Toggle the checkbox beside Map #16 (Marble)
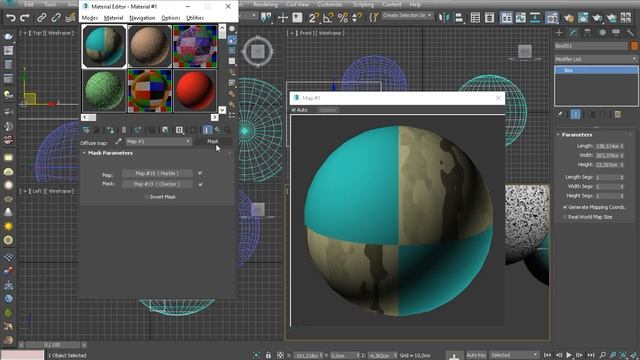 pos(200,173)
